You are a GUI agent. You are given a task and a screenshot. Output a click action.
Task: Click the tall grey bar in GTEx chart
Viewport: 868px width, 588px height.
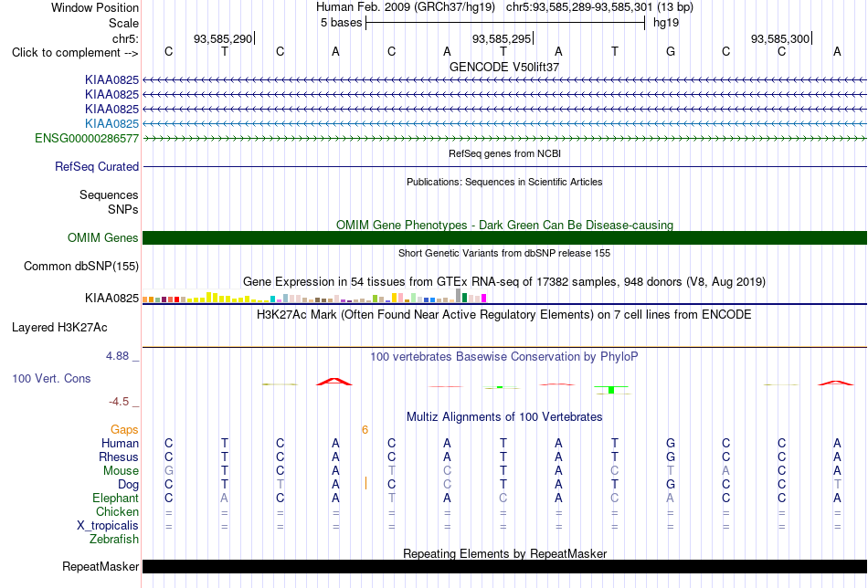pos(458,296)
